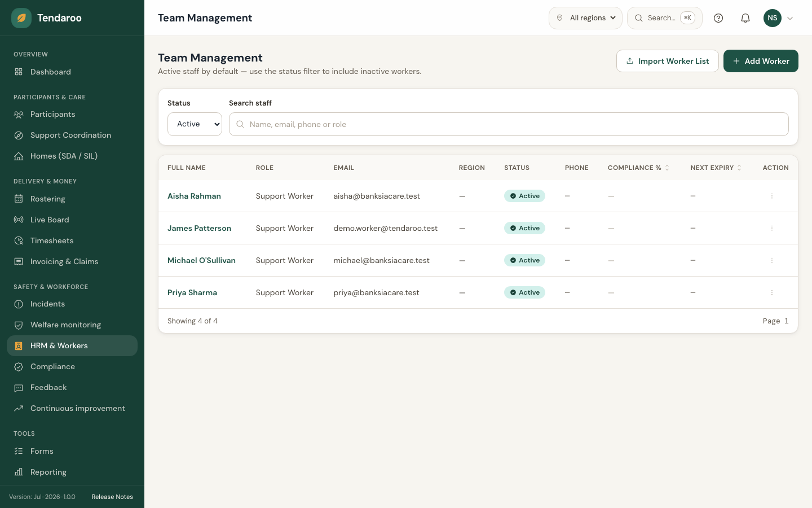Click the Reporting bar chart icon
This screenshot has width=812, height=508.
pos(19,472)
